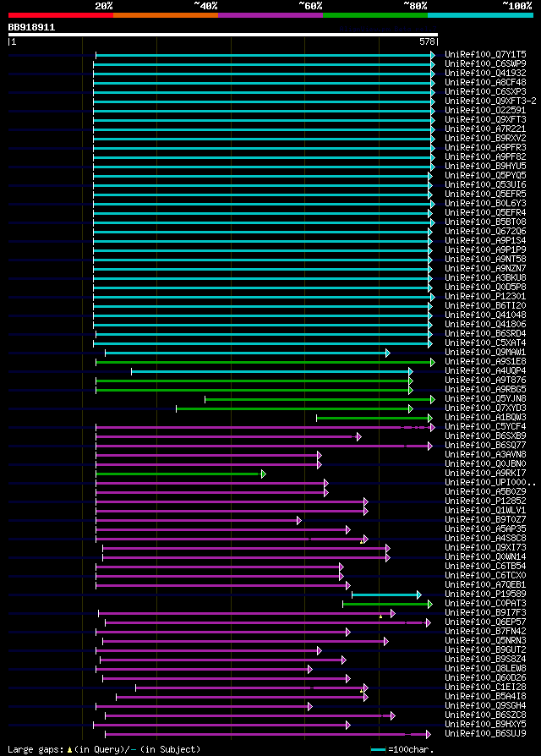Select label UniRef100_C5YCF4
This screenshot has height=756, width=541.
coord(485,427)
